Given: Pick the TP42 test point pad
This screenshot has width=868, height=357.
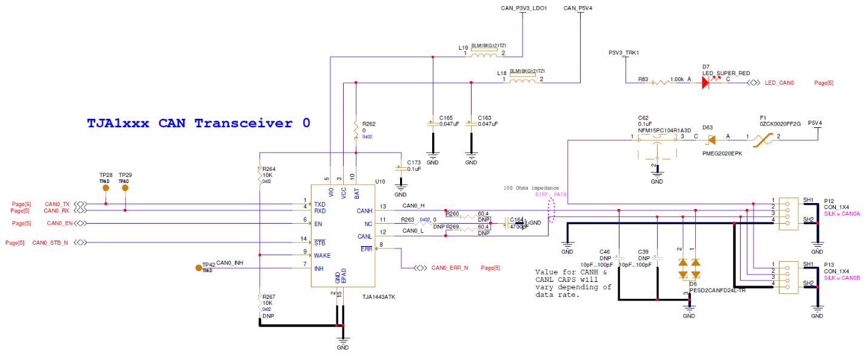Looking at the screenshot, I should tap(198, 267).
